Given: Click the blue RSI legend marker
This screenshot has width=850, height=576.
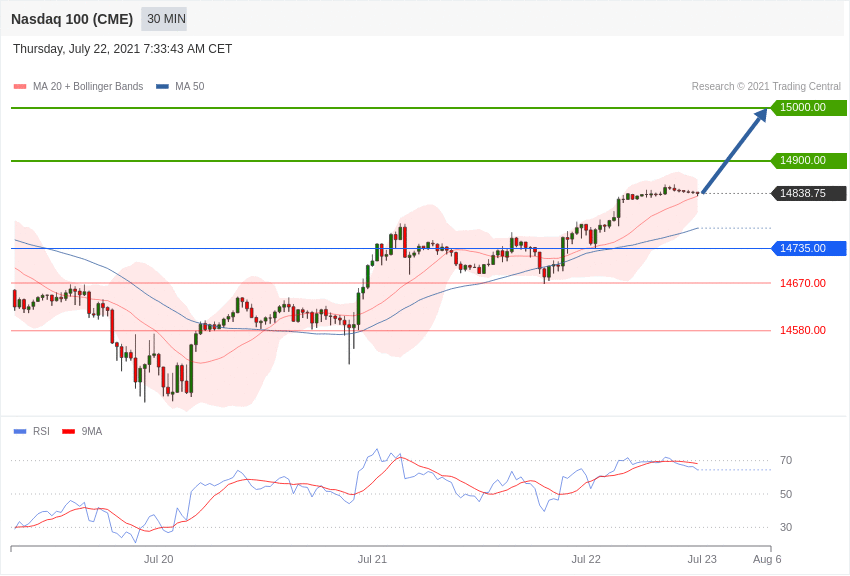Looking at the screenshot, I should click(20, 432).
